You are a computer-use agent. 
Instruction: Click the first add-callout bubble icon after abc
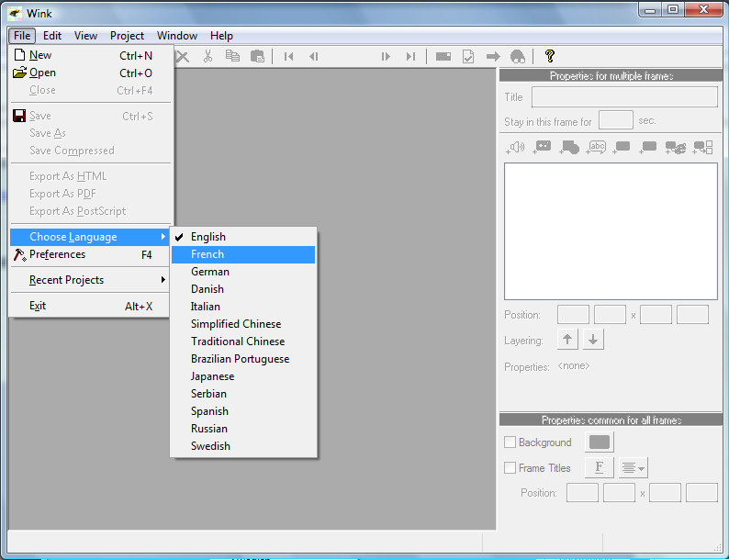pos(622,147)
